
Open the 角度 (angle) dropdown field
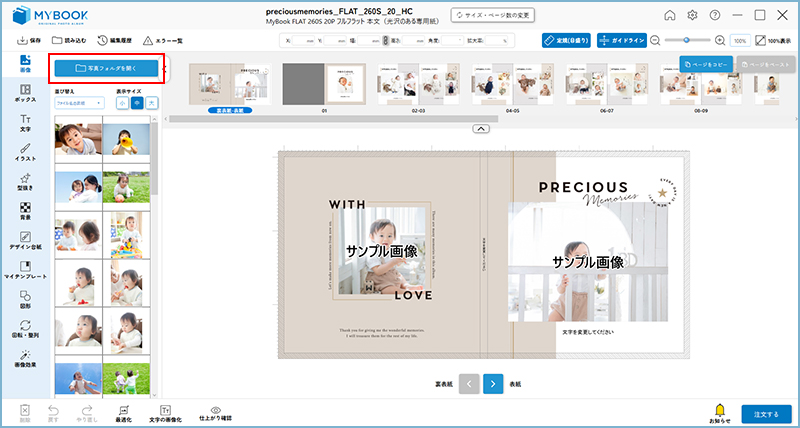point(453,40)
